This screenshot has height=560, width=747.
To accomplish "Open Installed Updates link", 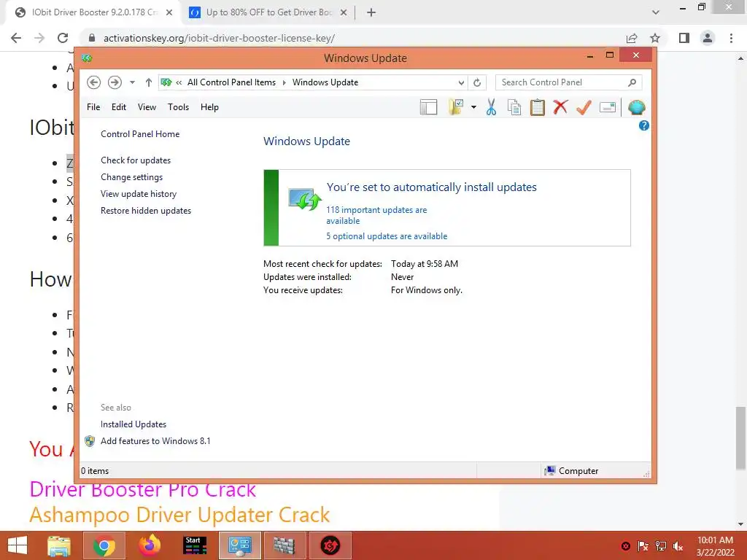I will 133,424.
